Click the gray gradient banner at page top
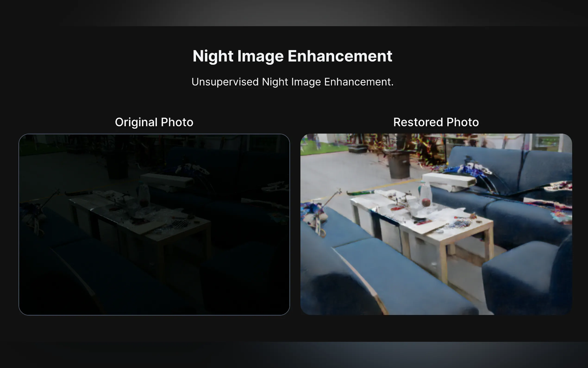 click(x=294, y=13)
